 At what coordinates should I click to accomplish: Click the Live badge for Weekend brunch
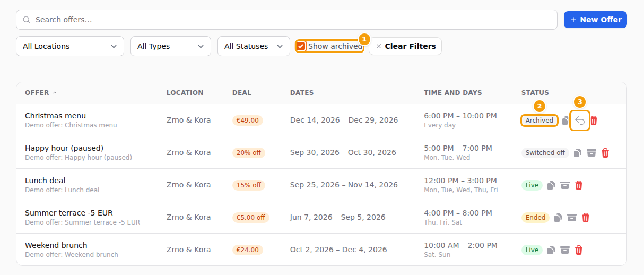point(532,250)
